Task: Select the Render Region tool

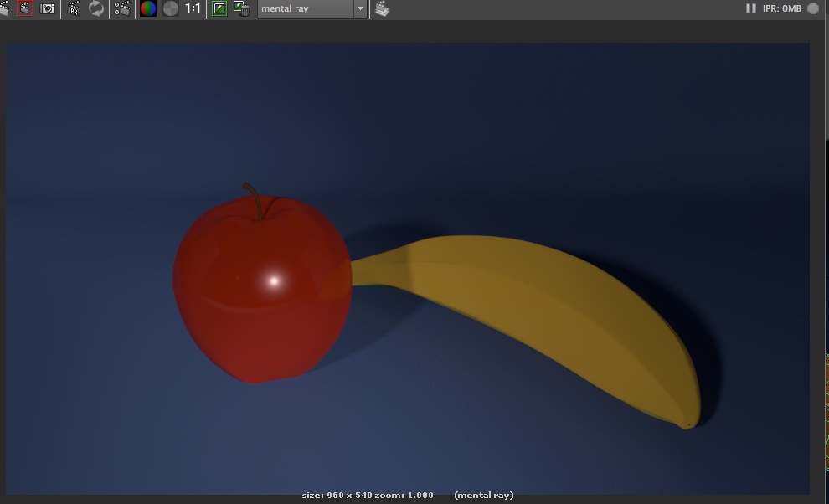Action: 24,8
